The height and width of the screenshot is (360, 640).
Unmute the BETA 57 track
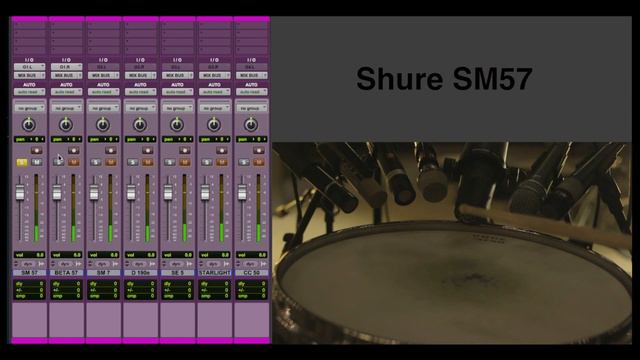coord(74,162)
